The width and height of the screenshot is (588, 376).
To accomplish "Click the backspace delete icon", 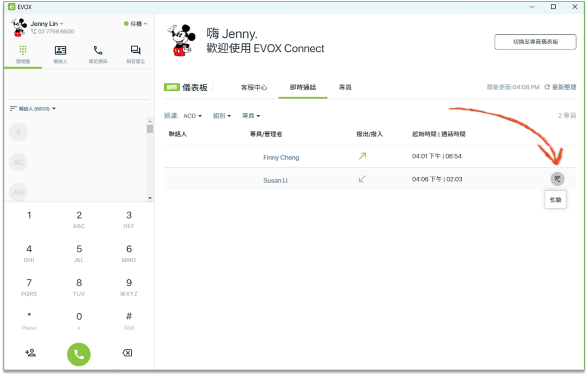I will pyautogui.click(x=127, y=353).
